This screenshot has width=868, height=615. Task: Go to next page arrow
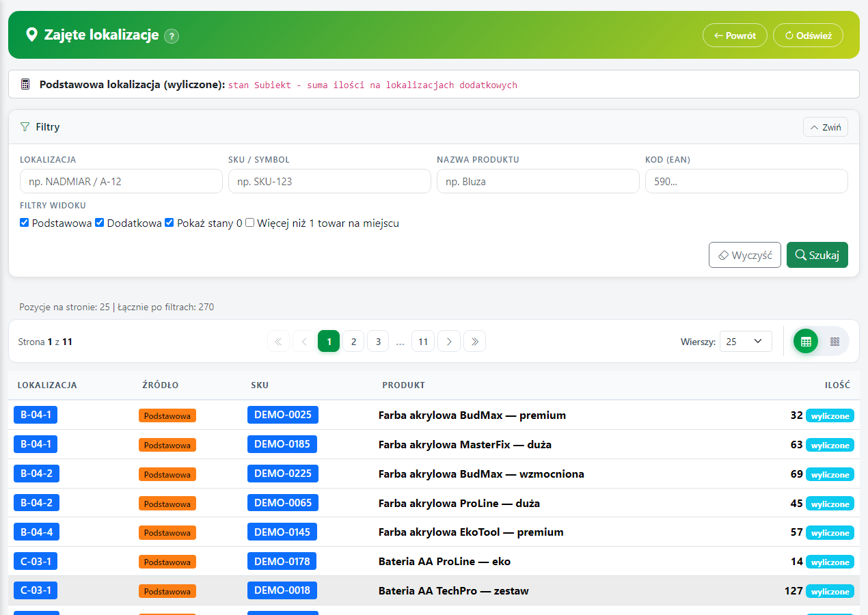coord(449,342)
